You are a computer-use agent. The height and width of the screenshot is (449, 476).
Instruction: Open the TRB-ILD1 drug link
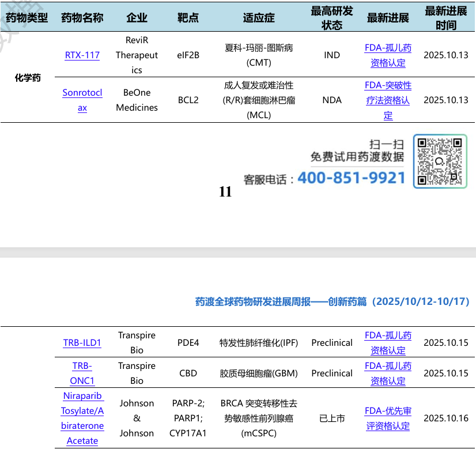pyautogui.click(x=82, y=343)
